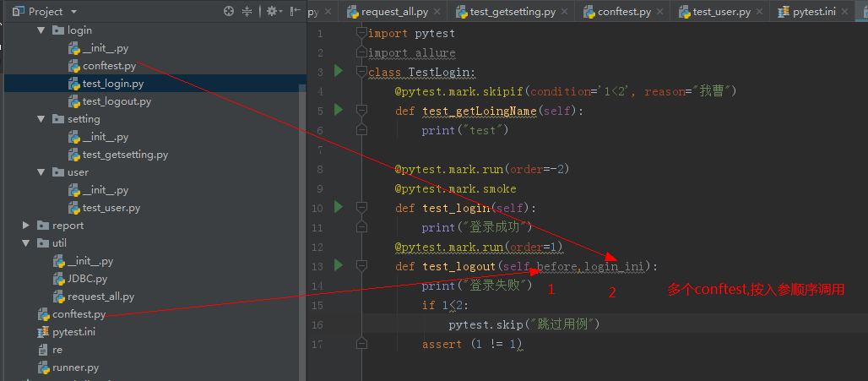Select test_getsetting.py in project tree

click(125, 155)
